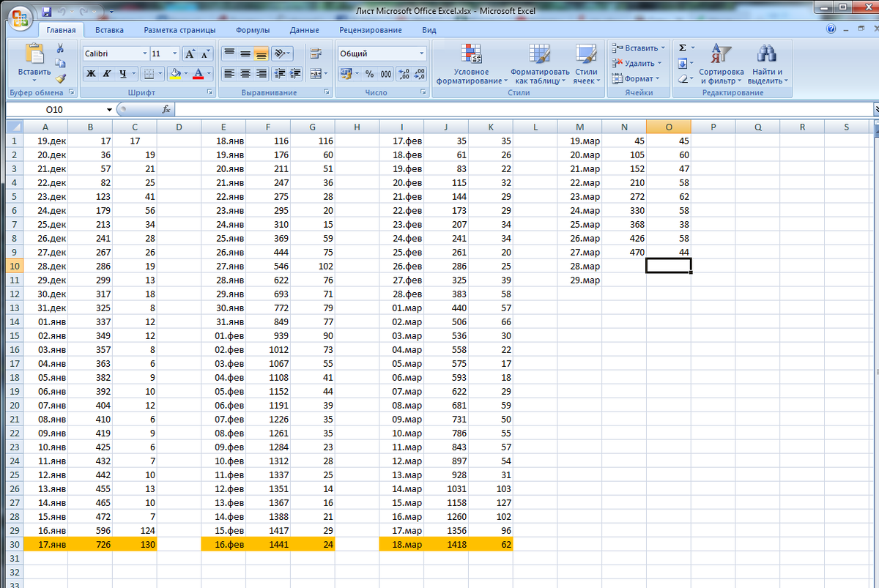Image resolution: width=879 pixels, height=588 pixels.
Task: Click the Sort and Filter funnel icon
Action: pyautogui.click(x=720, y=54)
